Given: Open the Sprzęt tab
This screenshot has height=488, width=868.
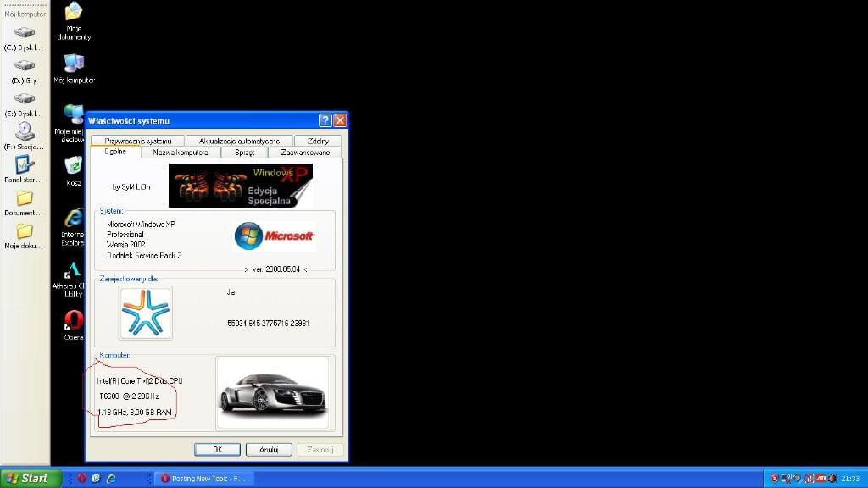Looking at the screenshot, I should pos(244,152).
